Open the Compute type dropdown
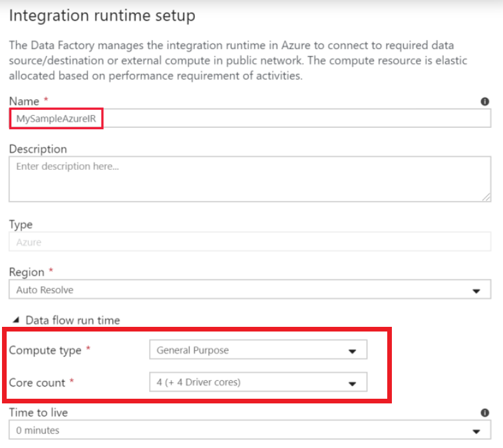Viewport: 503px width, 448px height. (x=258, y=349)
